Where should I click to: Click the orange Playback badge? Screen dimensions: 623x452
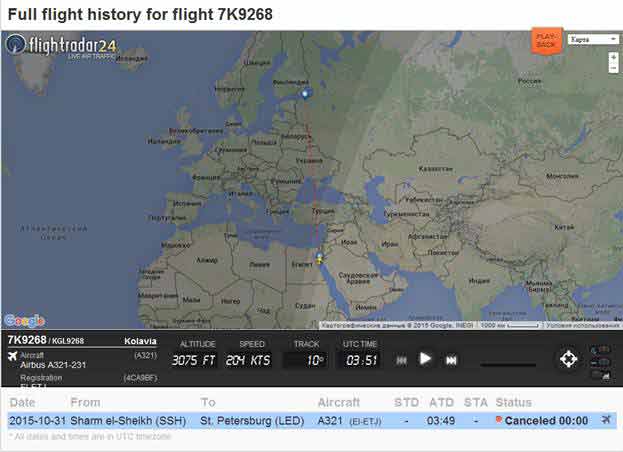546,40
